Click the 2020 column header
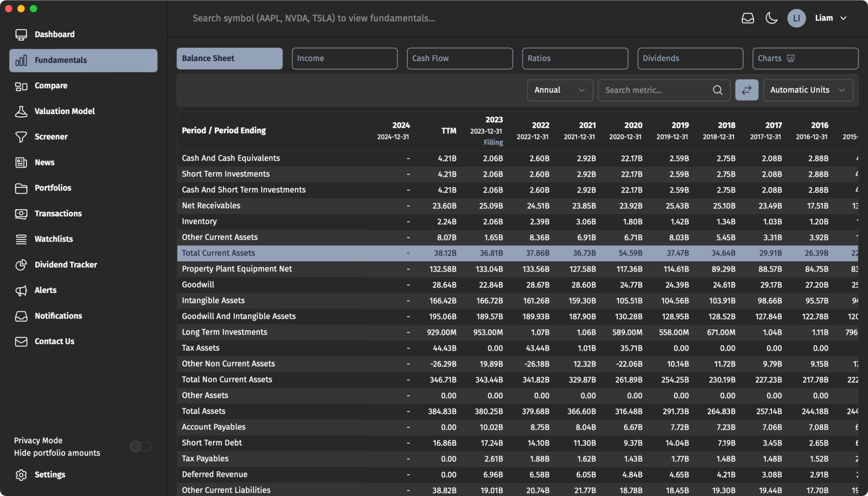The width and height of the screenshot is (868, 496). [626, 131]
